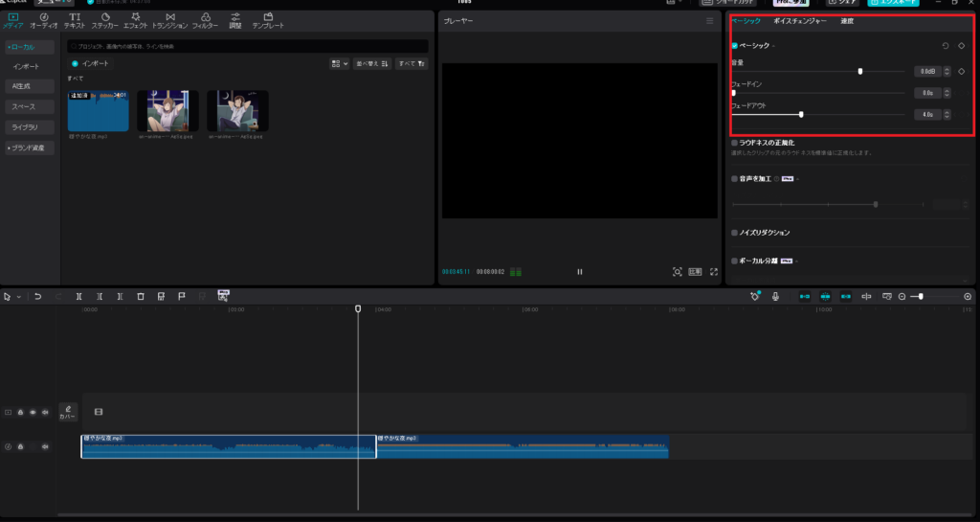The width and height of the screenshot is (980, 522).
Task: Switch to the ボイスチェンジャー tab
Action: [800, 21]
